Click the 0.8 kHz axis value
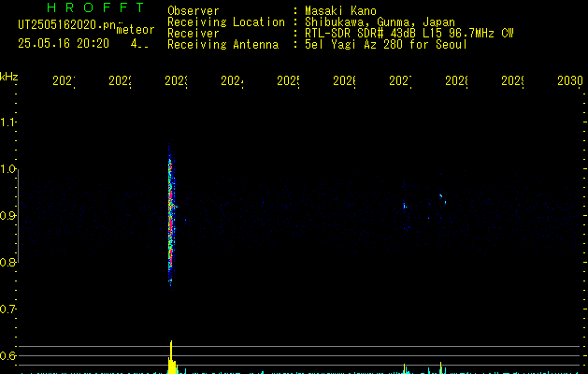The height and width of the screenshot is (374, 588). coord(7,262)
